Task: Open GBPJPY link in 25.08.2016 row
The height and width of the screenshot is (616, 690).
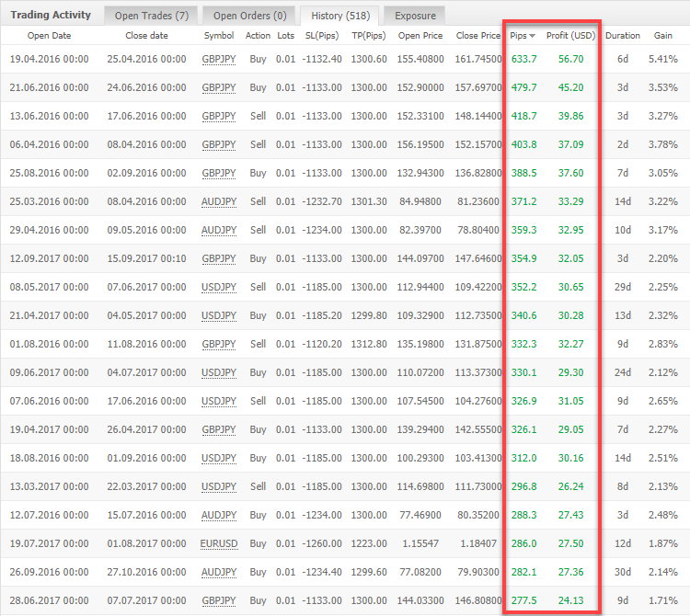Action: (219, 174)
